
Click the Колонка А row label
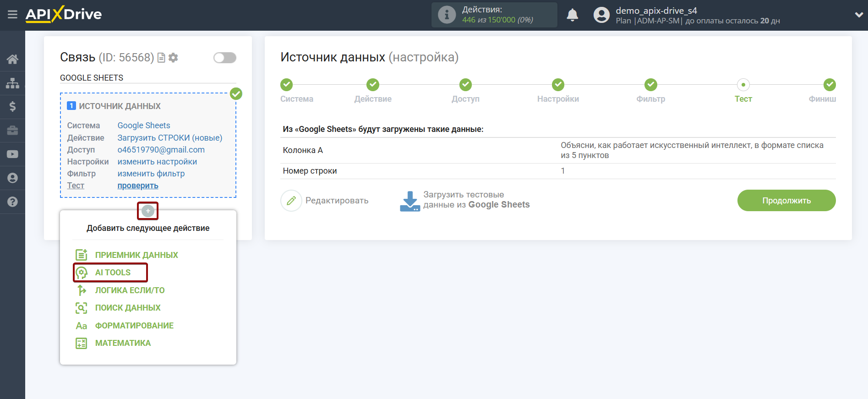tap(303, 150)
